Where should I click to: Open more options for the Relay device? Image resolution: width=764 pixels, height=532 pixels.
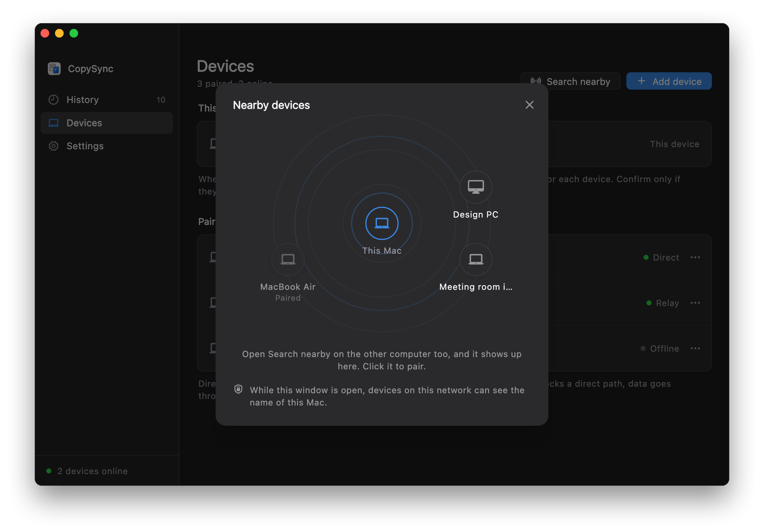click(695, 303)
